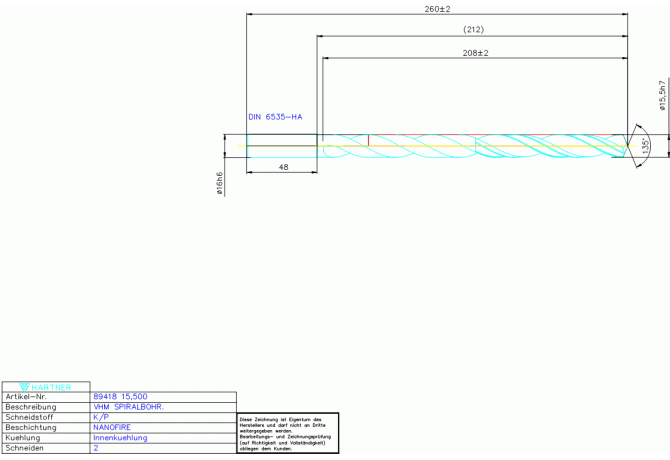Click the 135° point angle symbol

coord(646,146)
